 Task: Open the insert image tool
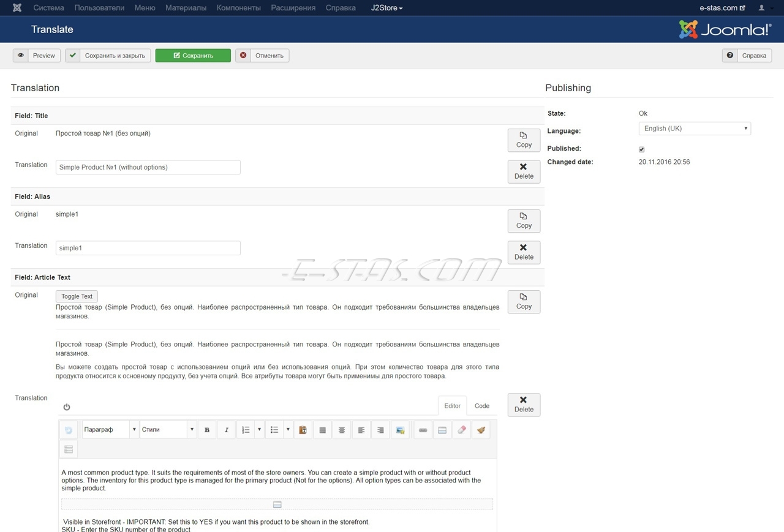(x=399, y=430)
